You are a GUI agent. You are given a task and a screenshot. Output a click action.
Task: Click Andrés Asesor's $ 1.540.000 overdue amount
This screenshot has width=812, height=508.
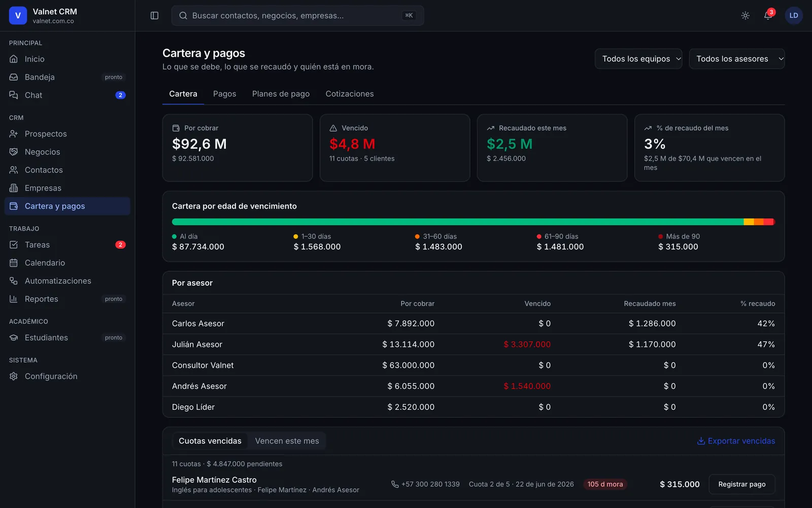[x=527, y=386]
